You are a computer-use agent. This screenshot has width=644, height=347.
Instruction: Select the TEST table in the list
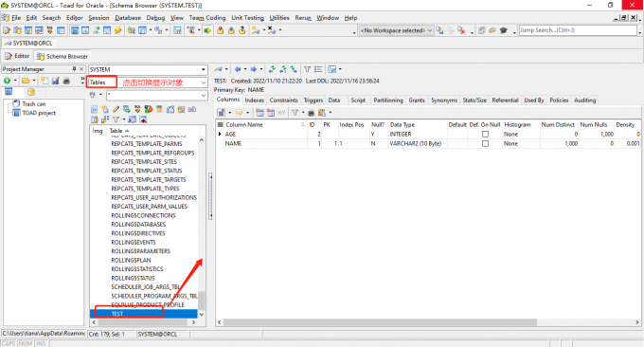coord(143,314)
